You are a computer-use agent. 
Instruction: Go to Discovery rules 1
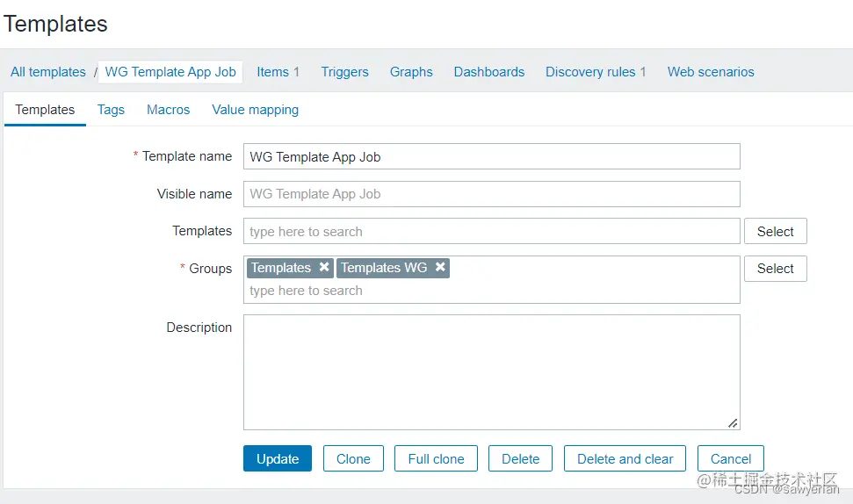596,72
